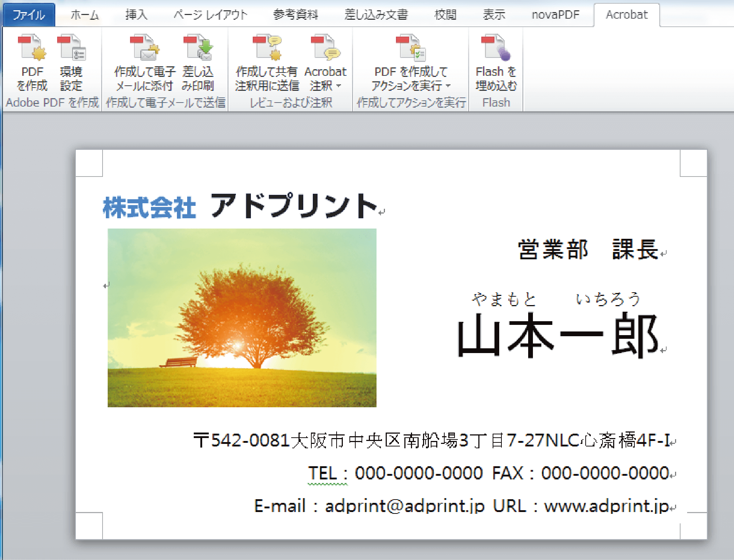Click the 営業部 課長 title line
The width and height of the screenshot is (734, 560).
[588, 250]
